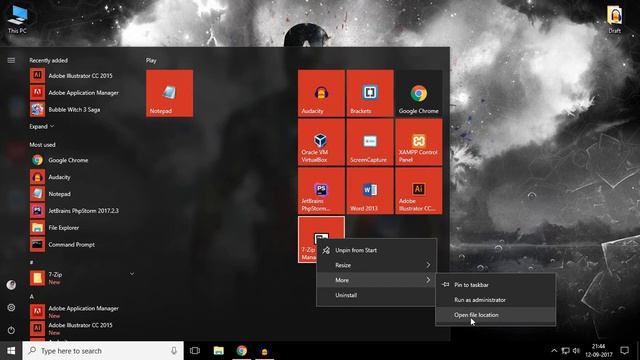Choose Uninstall from the context menu
The image size is (640, 360).
[x=376, y=295]
